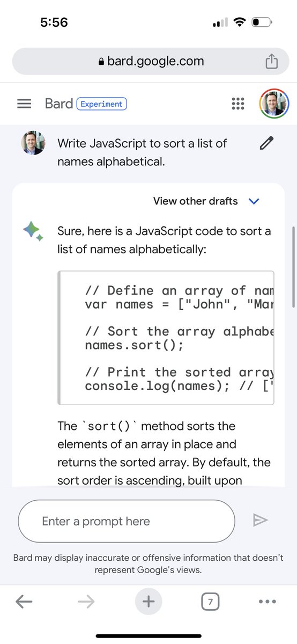Tap the Bard sparkle logo icon
The height and width of the screenshot is (644, 297).
32,231
